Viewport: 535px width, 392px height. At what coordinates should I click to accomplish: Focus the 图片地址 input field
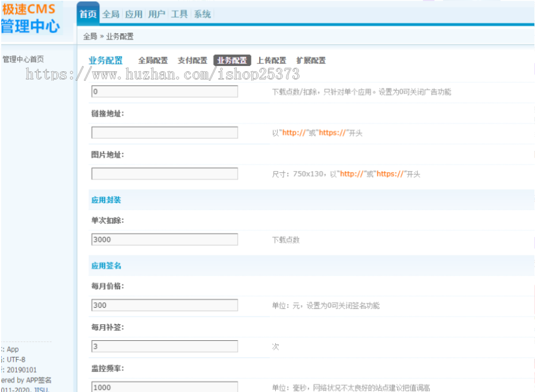click(165, 174)
